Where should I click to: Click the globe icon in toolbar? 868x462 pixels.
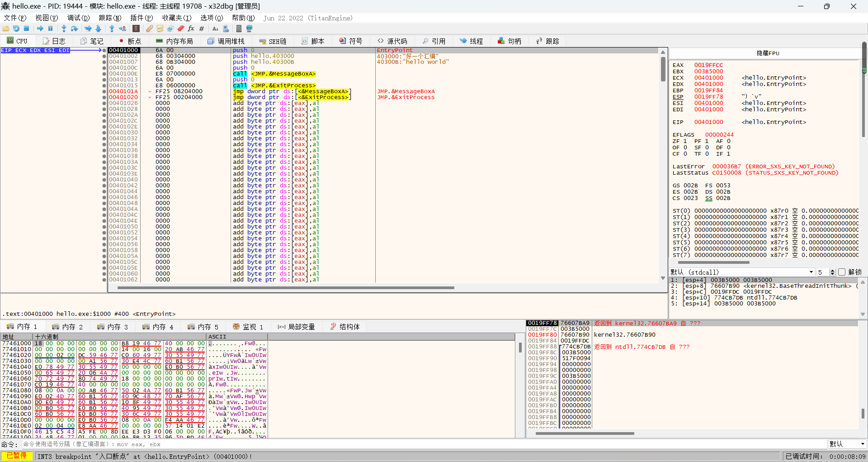coord(249,29)
